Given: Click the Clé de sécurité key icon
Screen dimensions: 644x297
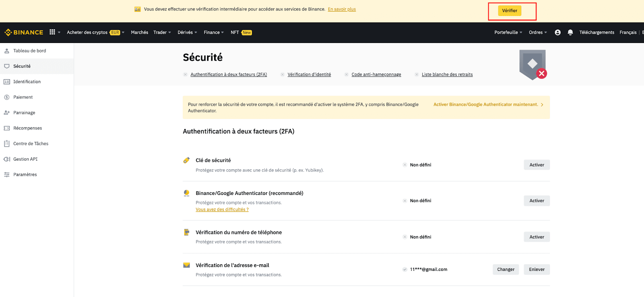Looking at the screenshot, I should [x=186, y=160].
